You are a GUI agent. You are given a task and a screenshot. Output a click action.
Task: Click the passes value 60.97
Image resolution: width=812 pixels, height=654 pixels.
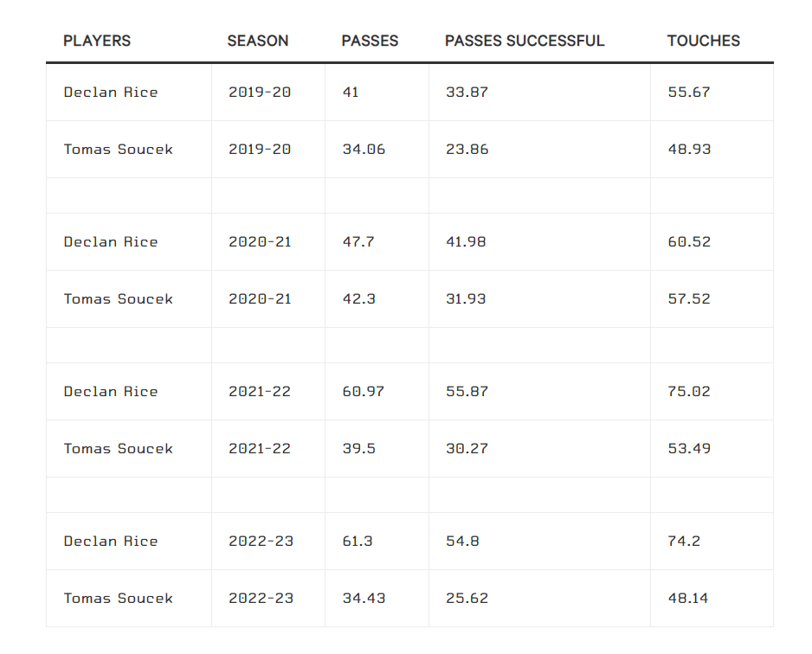click(x=363, y=391)
